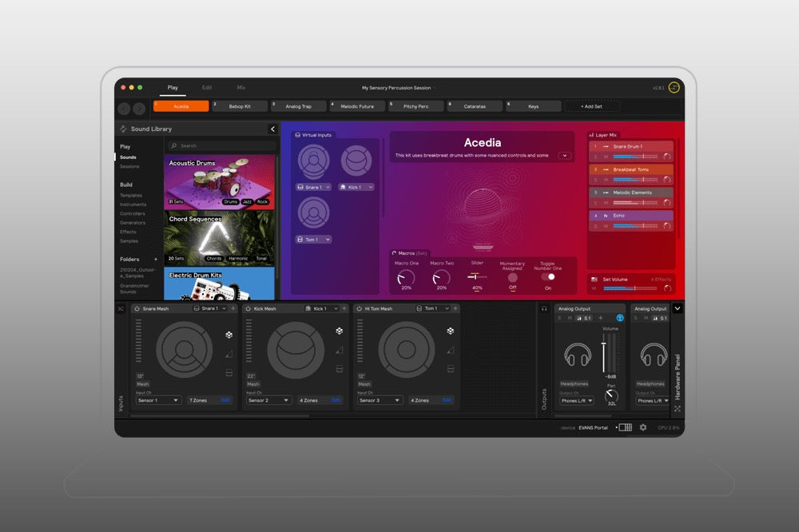
Task: Open the Sensor 1 input channel dropdown
Action: (x=158, y=400)
